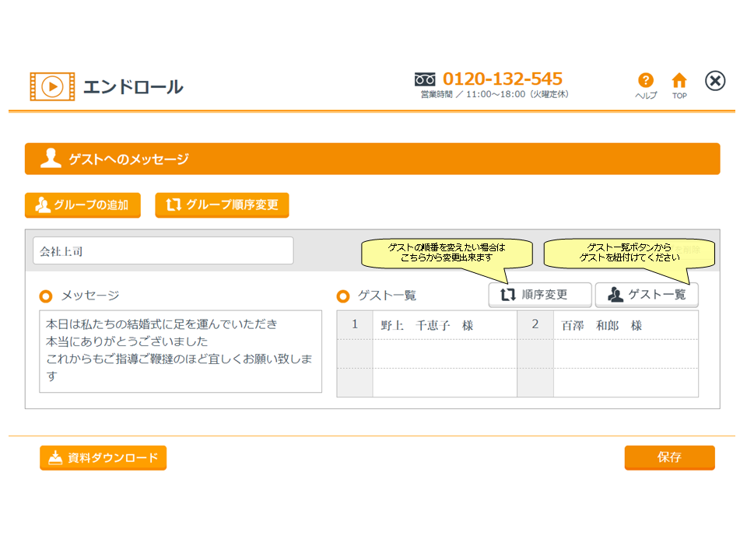Screen dimensions: 747x560
Task: Close the screen with the circled X
Action: (715, 81)
